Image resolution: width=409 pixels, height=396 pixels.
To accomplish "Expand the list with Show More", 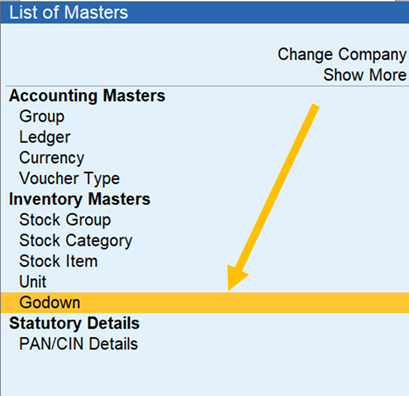I will pyautogui.click(x=365, y=75).
